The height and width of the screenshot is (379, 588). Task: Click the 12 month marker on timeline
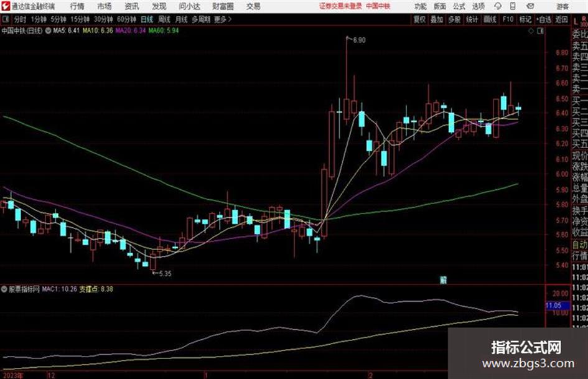51,375
